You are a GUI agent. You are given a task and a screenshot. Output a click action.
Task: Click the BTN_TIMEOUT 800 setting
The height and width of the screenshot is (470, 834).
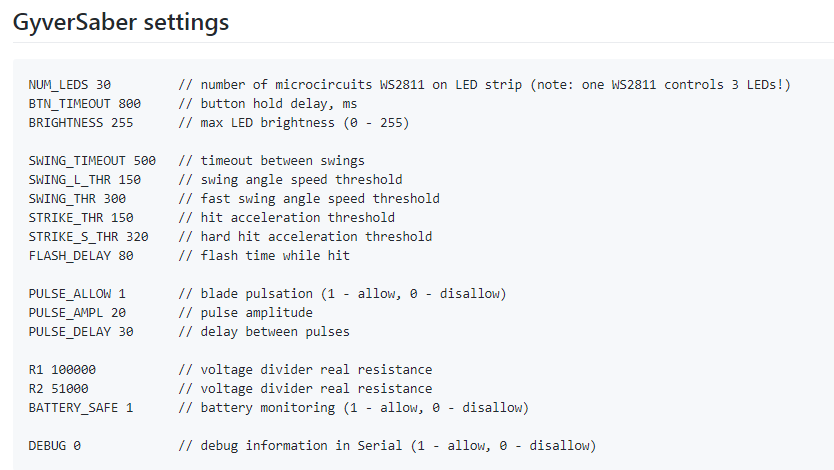click(85, 104)
